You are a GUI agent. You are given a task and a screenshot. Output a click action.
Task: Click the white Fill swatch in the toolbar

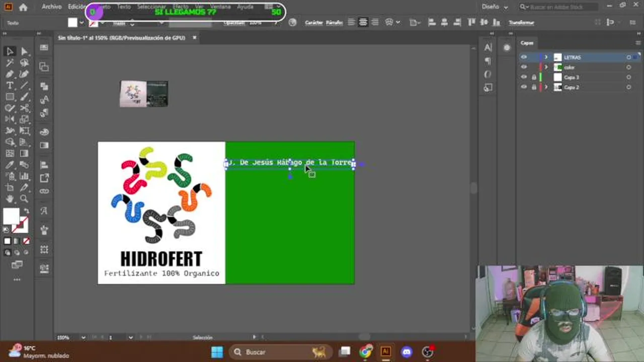coord(11,216)
